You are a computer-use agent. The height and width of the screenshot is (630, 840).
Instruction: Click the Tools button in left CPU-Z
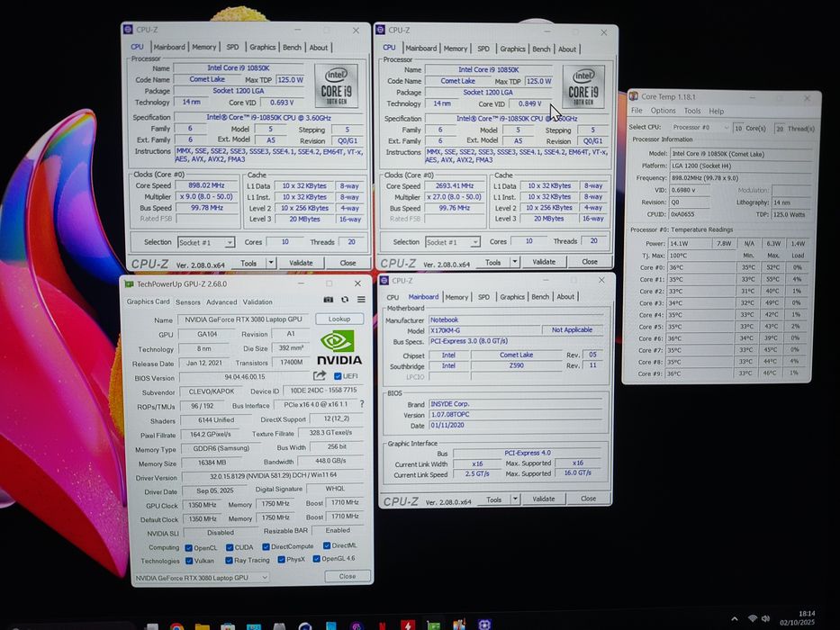pos(248,263)
